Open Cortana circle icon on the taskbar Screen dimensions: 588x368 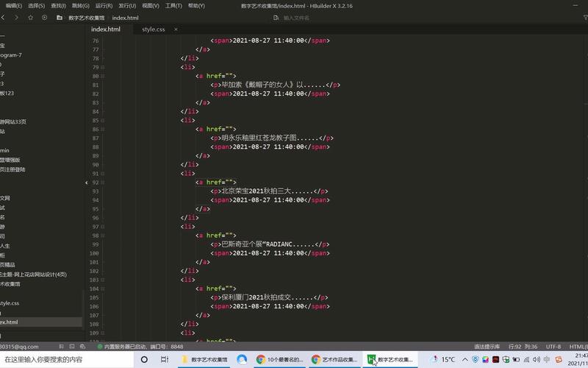click(144, 359)
